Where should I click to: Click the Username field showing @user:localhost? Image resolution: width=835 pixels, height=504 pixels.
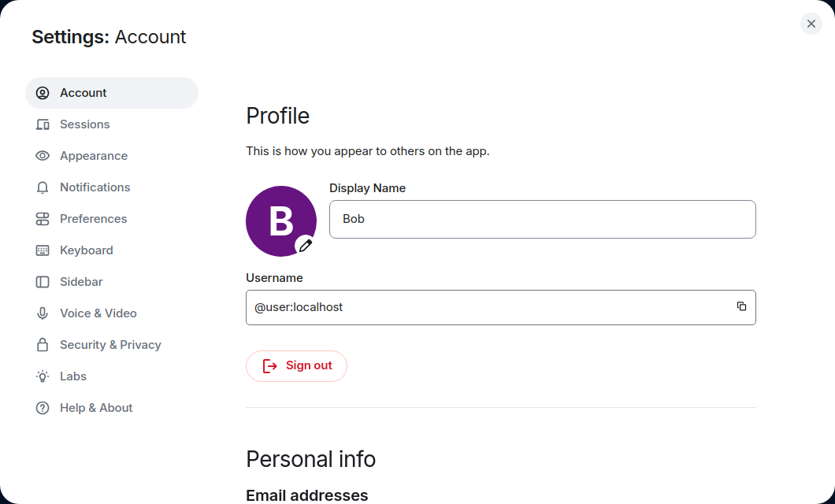(488, 307)
